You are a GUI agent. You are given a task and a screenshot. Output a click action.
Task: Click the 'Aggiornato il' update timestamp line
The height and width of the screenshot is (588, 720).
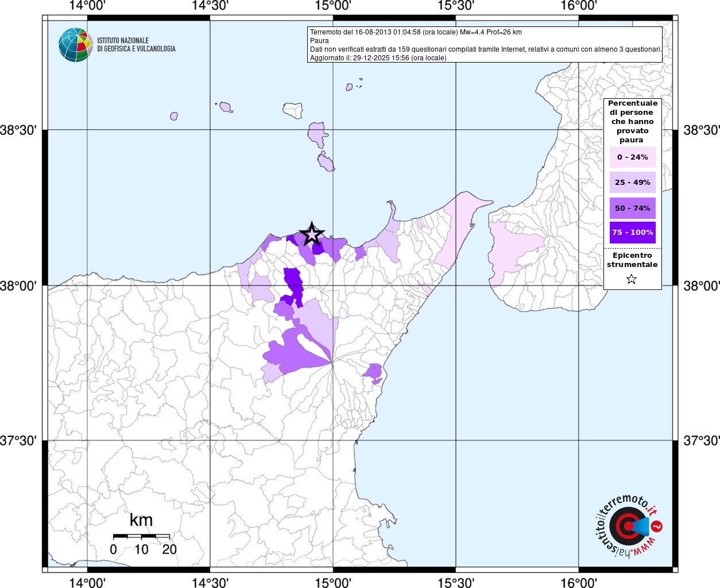point(378,58)
